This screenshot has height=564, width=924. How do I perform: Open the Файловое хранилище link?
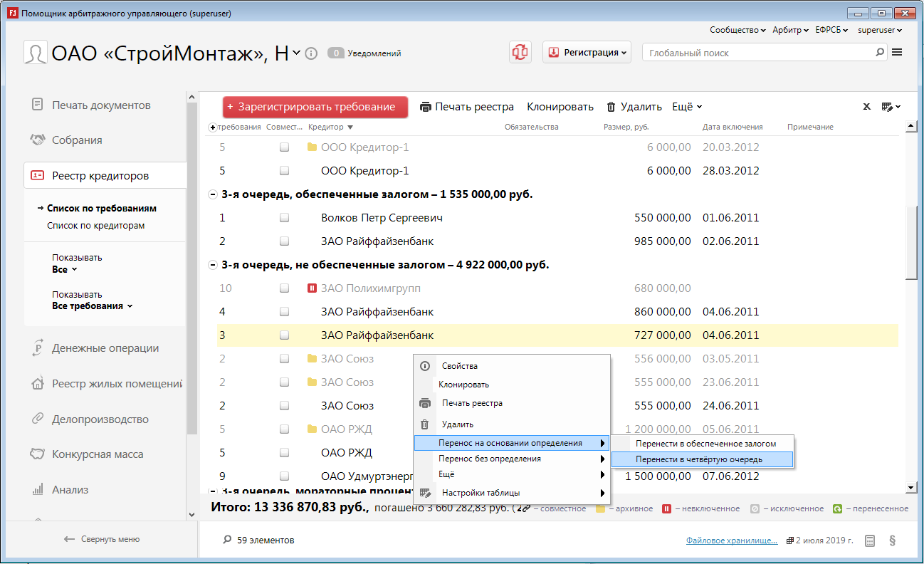pos(732,540)
